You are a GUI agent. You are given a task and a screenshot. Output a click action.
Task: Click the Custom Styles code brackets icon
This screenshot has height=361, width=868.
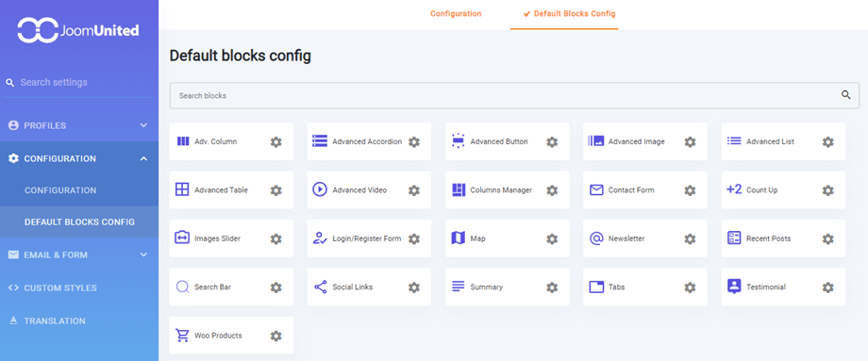[x=13, y=288]
